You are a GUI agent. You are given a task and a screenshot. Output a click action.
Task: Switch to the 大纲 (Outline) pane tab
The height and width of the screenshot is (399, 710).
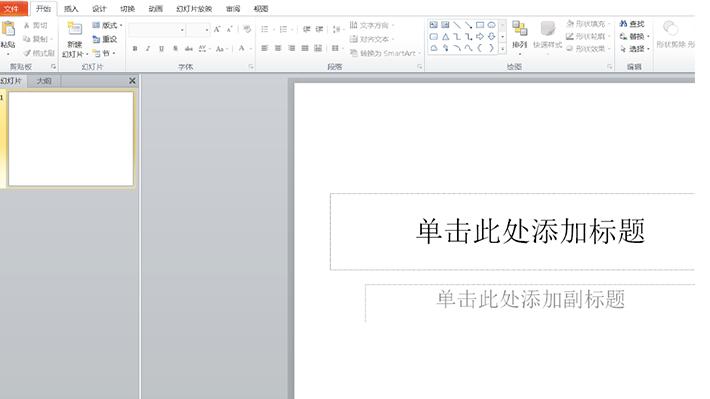pyautogui.click(x=44, y=81)
